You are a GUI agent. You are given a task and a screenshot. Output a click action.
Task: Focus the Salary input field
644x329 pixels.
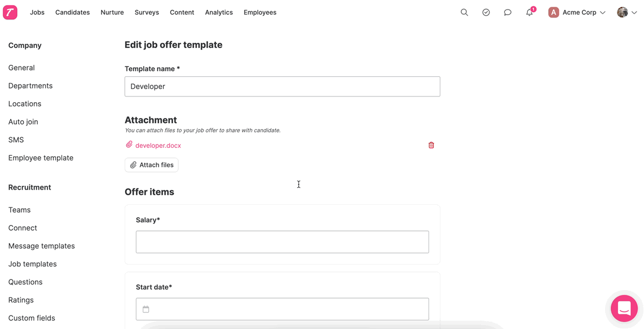[x=282, y=242]
